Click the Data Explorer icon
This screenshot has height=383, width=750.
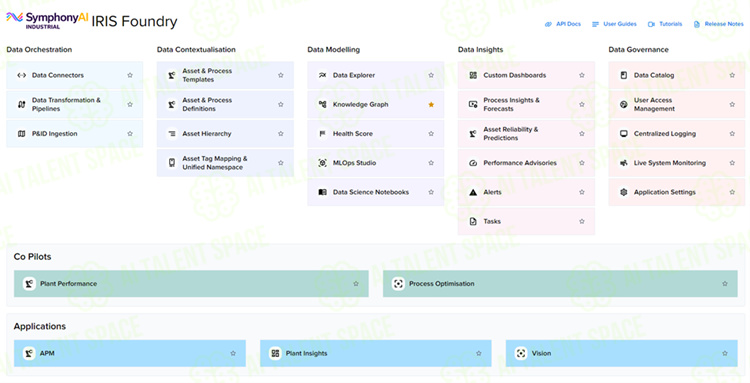point(323,75)
